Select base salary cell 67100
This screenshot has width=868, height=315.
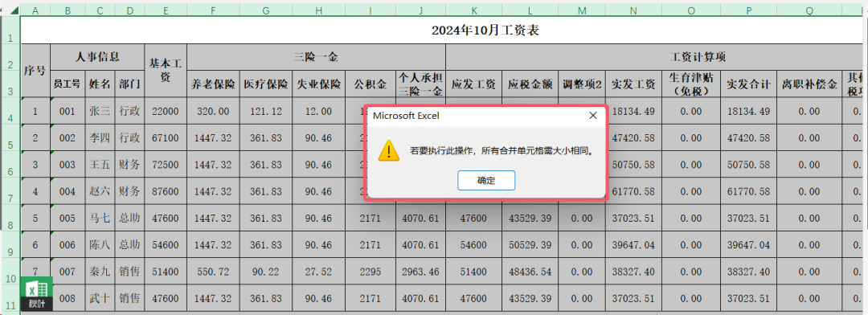(166, 138)
